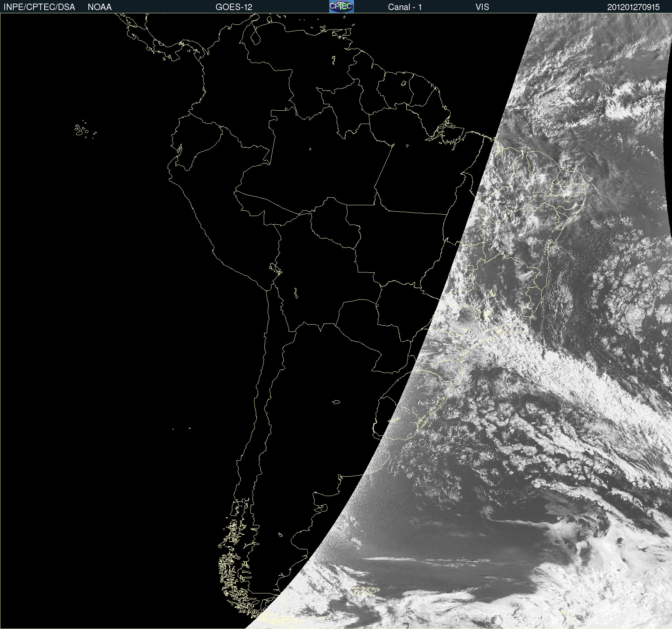Click the VIS channel label
The image size is (672, 629).
(482, 7)
